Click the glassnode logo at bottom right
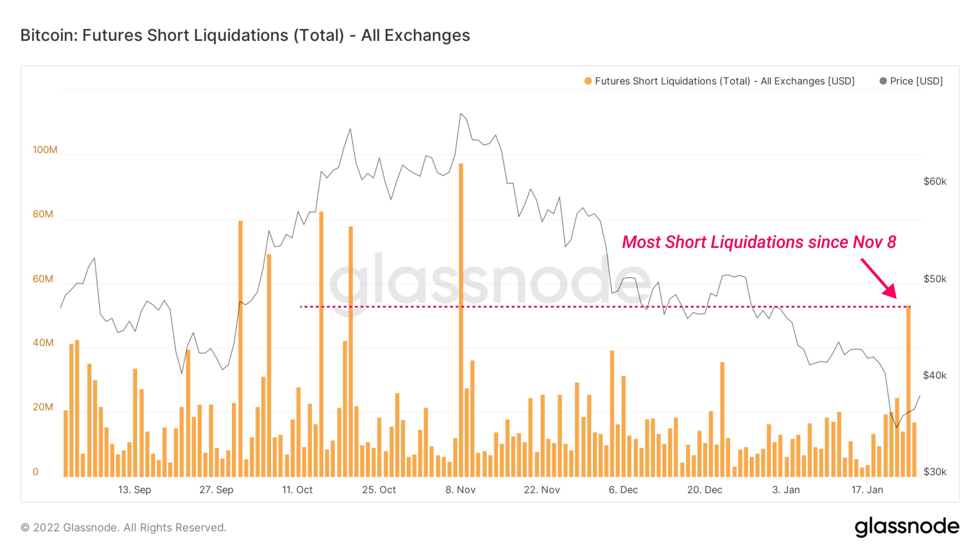This screenshot has width=980, height=552. coord(907,527)
